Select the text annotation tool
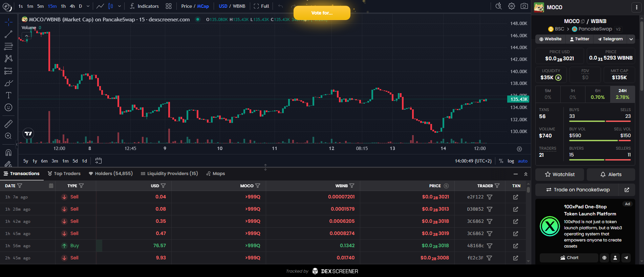 [x=8, y=95]
